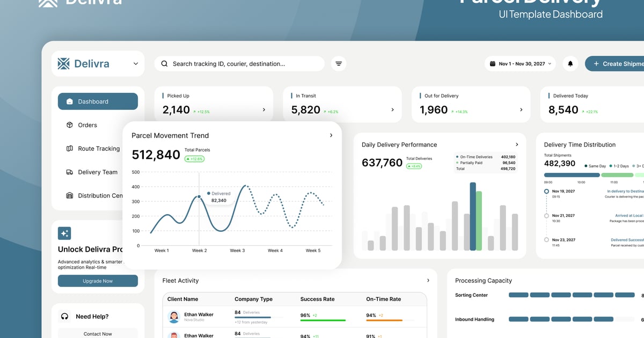Open the filter options icon
Image resolution: width=644 pixels, height=338 pixels.
[x=339, y=64]
